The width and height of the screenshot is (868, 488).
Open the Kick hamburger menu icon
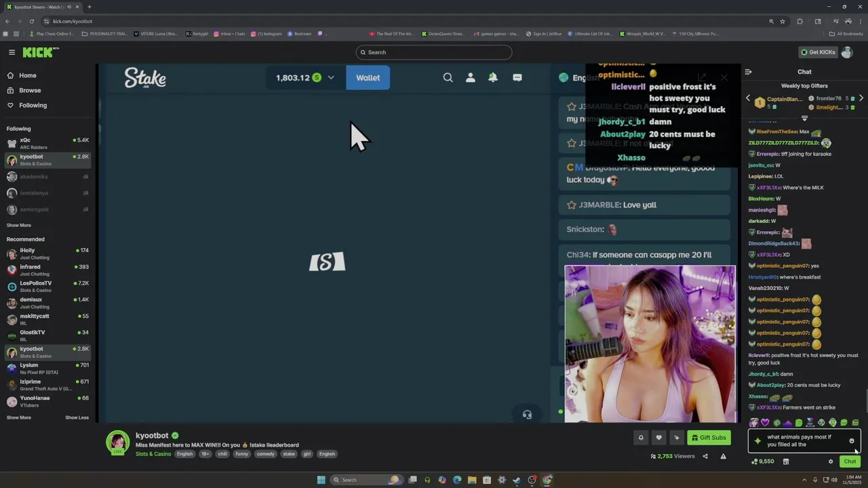(12, 52)
